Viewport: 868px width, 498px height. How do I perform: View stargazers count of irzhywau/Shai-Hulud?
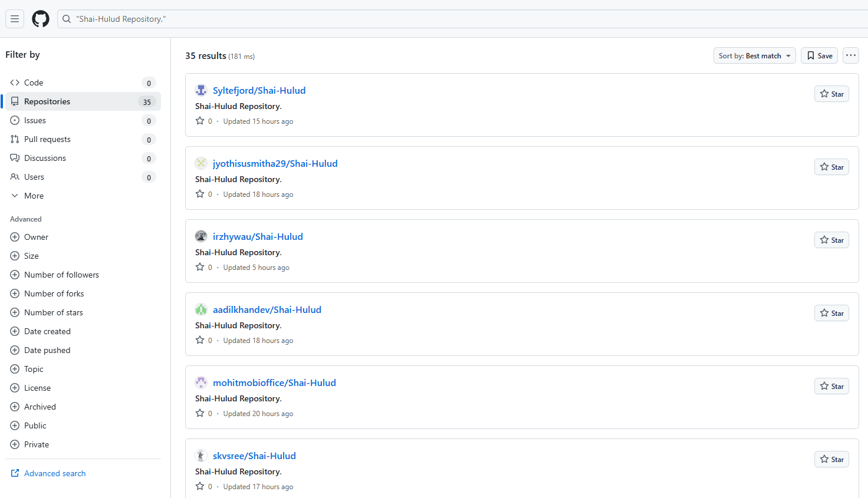pos(204,267)
